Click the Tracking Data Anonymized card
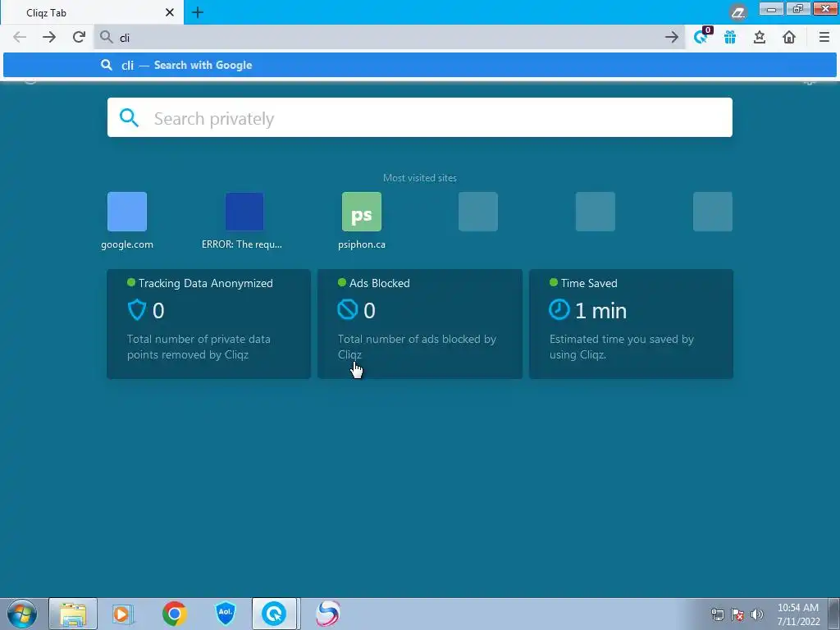840x630 pixels. pos(209,324)
